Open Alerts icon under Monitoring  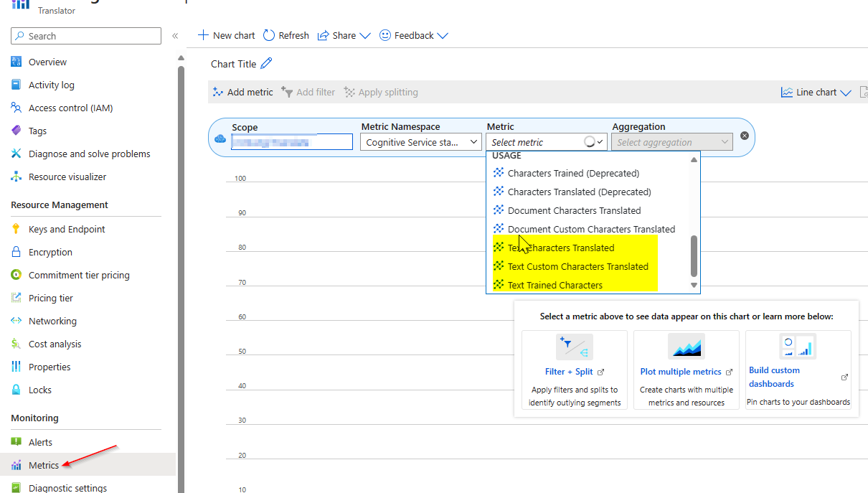(x=16, y=442)
